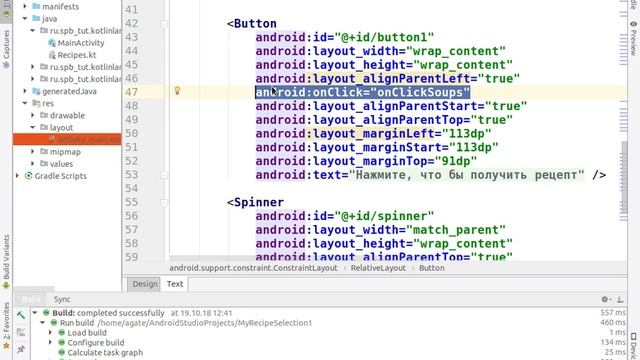
Task: Open the Build Variants side tool window
Action: click(x=6, y=262)
